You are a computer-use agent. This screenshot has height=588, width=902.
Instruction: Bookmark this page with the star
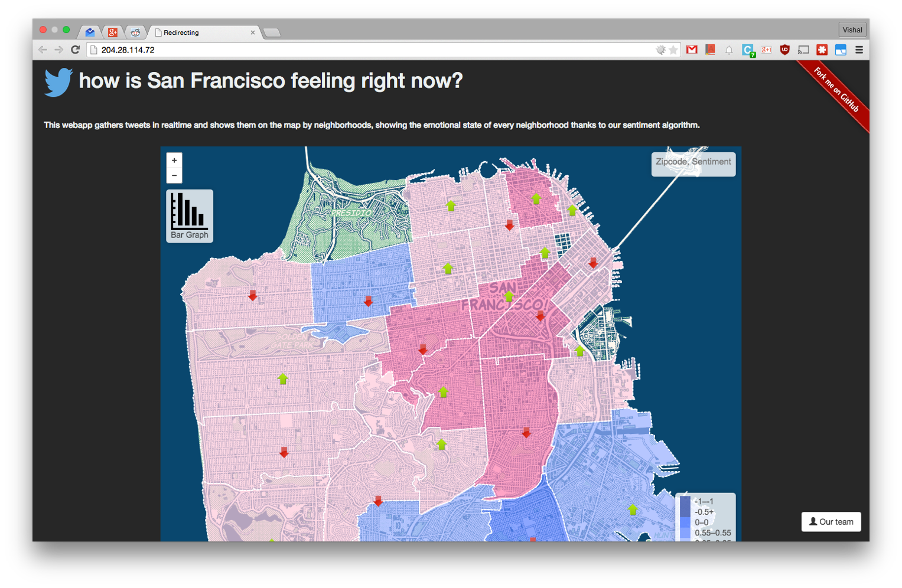(x=673, y=50)
